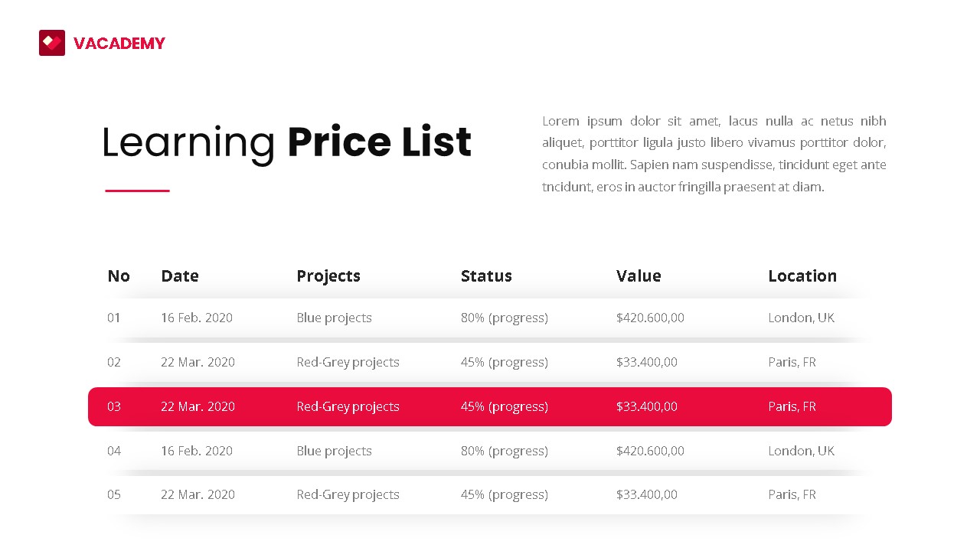Click number 03 in the highlighted red row
The height and width of the screenshot is (551, 980).
[x=114, y=406]
